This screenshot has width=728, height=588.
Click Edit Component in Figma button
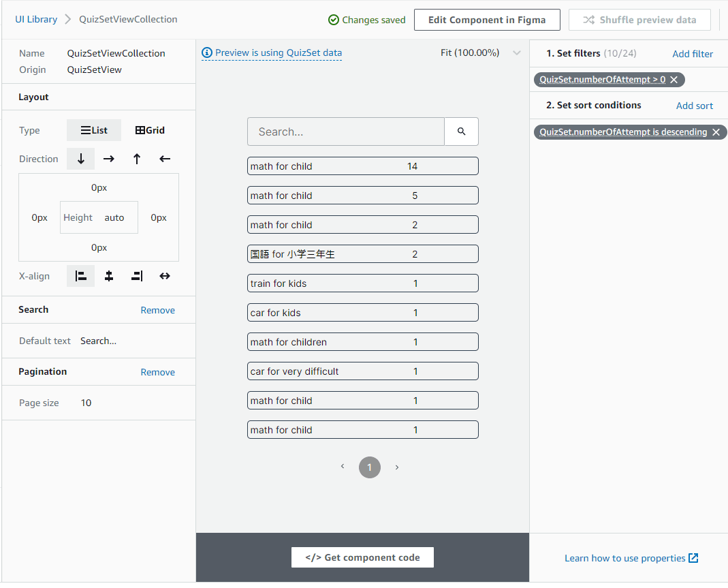tap(487, 20)
